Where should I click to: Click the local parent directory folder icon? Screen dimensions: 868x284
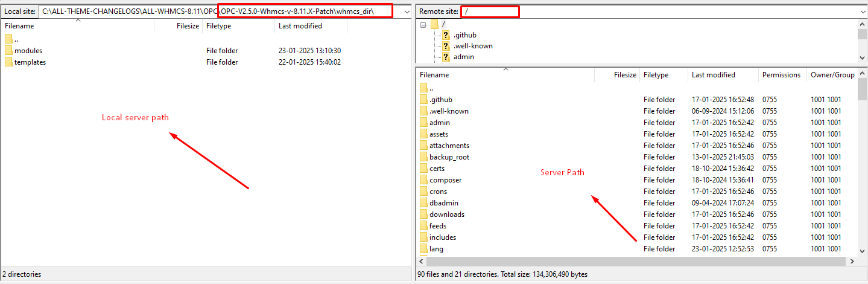click(8, 39)
